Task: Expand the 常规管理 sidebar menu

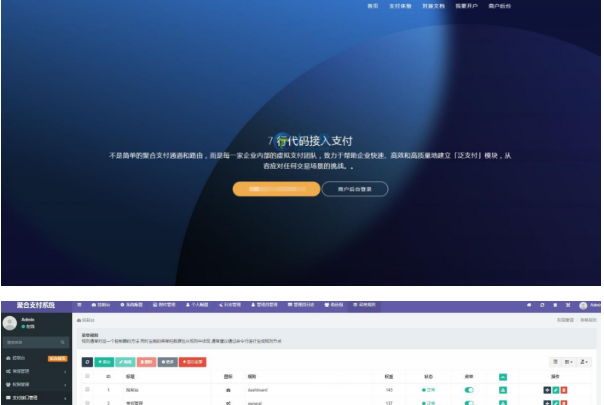Action: [x=36, y=371]
